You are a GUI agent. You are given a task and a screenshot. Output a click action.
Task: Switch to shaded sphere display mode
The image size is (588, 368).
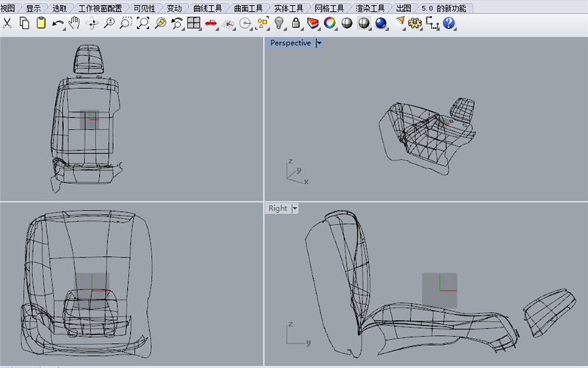pyautogui.click(x=346, y=24)
